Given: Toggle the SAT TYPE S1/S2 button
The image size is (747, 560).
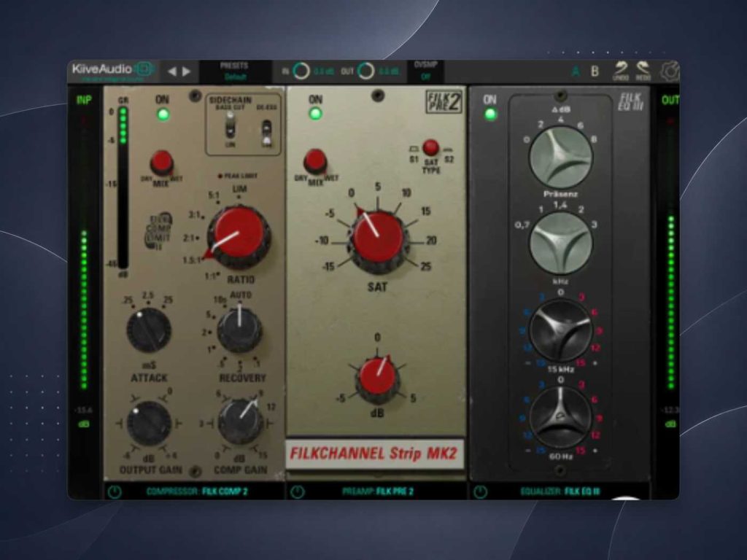Looking at the screenshot, I should point(430,147).
